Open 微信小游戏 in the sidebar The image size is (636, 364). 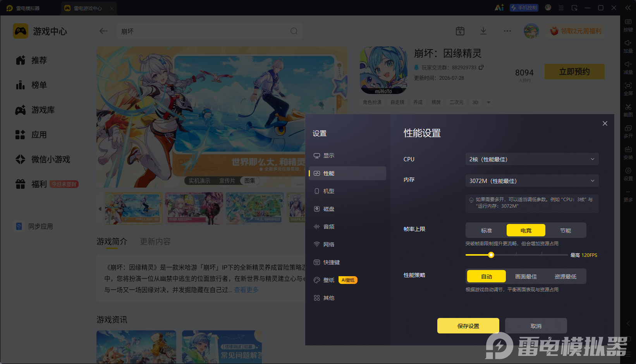coord(43,159)
